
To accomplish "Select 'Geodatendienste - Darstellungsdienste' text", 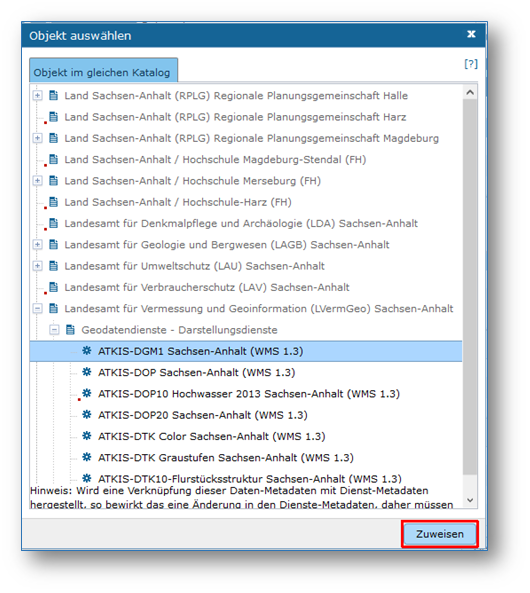I will point(179,330).
